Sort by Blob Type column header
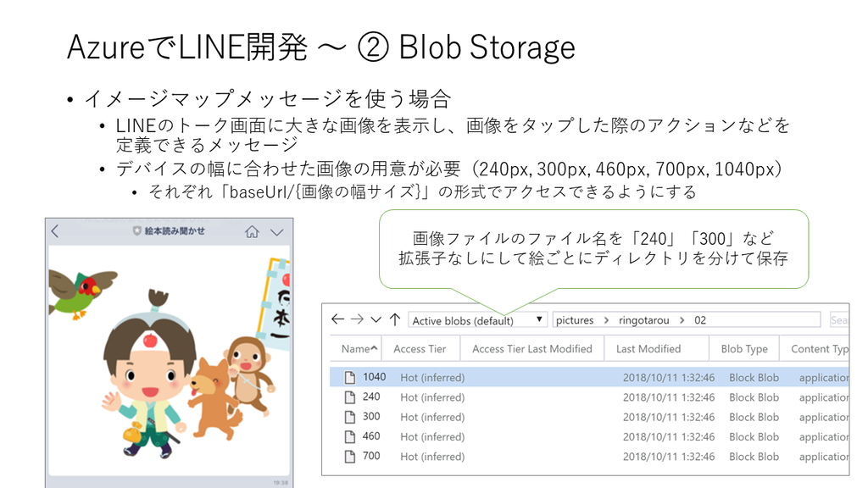The width and height of the screenshot is (868, 488). tap(744, 348)
